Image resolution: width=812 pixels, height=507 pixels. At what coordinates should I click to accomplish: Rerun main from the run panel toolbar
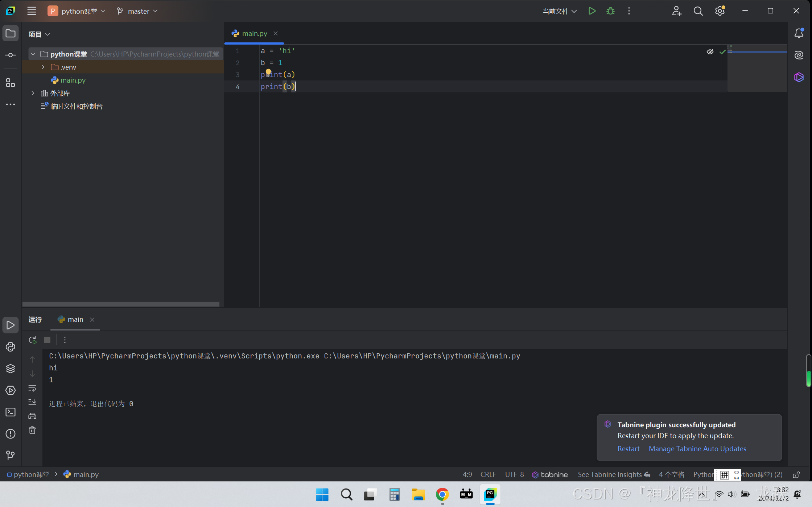pos(32,340)
